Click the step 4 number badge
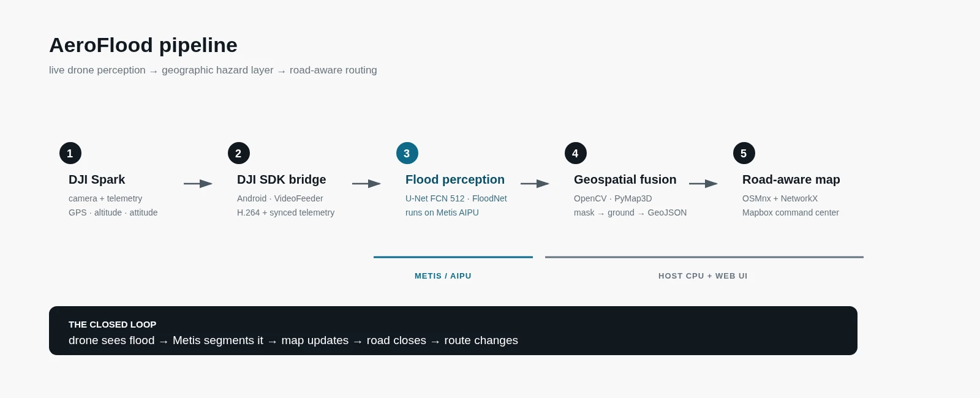 click(576, 153)
